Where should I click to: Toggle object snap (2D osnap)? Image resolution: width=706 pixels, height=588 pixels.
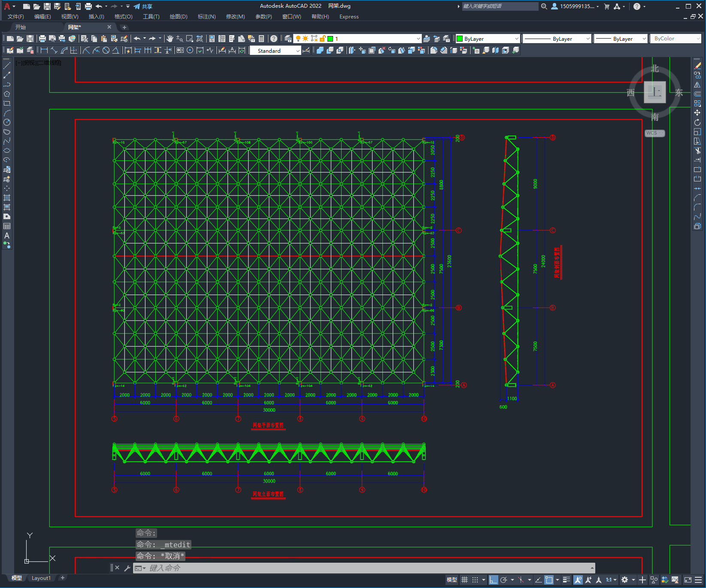click(x=549, y=580)
